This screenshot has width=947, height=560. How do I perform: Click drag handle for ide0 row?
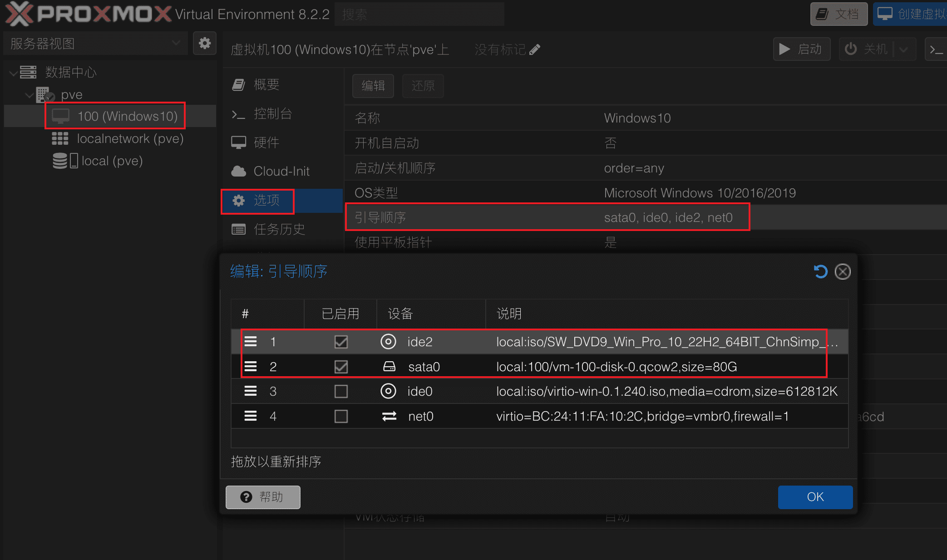point(251,391)
